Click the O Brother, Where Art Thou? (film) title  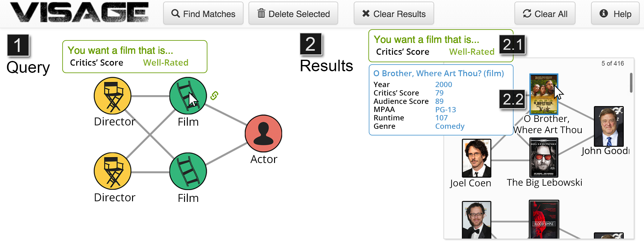438,73
